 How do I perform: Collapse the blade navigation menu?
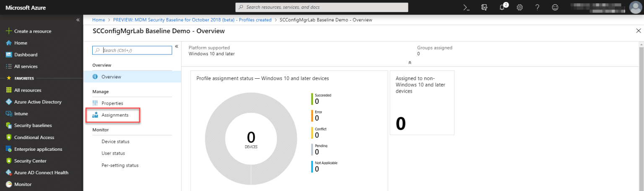[177, 46]
